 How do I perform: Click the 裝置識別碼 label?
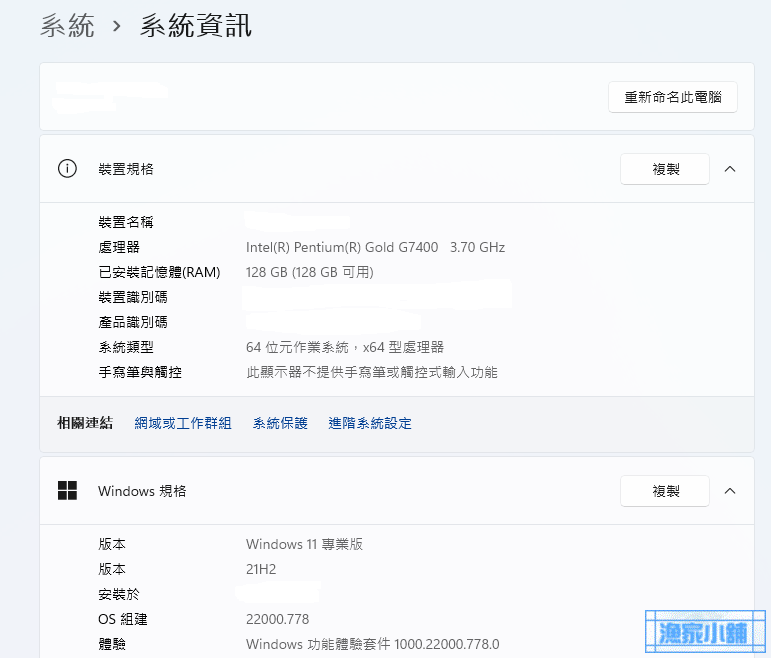[x=133, y=297]
